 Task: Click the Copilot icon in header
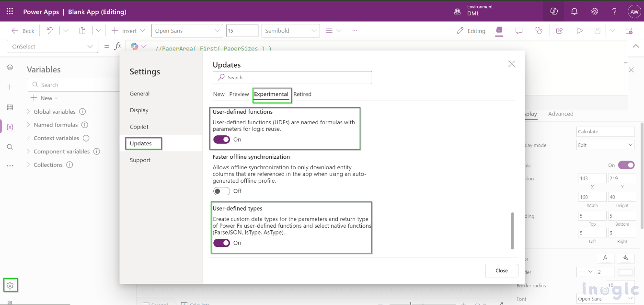[554, 12]
